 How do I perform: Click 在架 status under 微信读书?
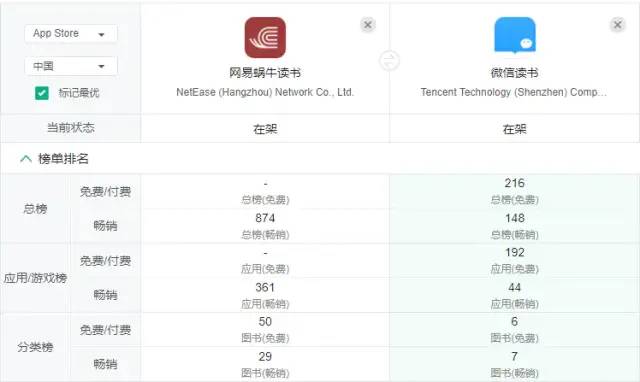pyautogui.click(x=515, y=129)
